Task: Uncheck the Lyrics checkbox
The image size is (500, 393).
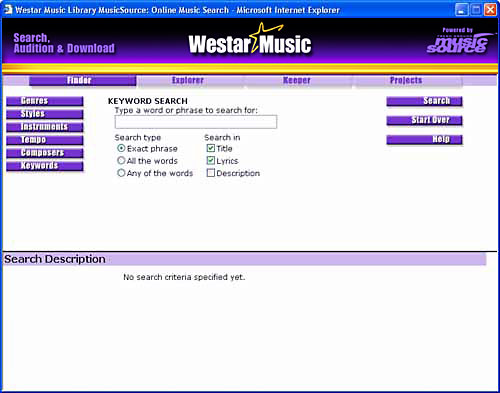Action: [x=210, y=160]
